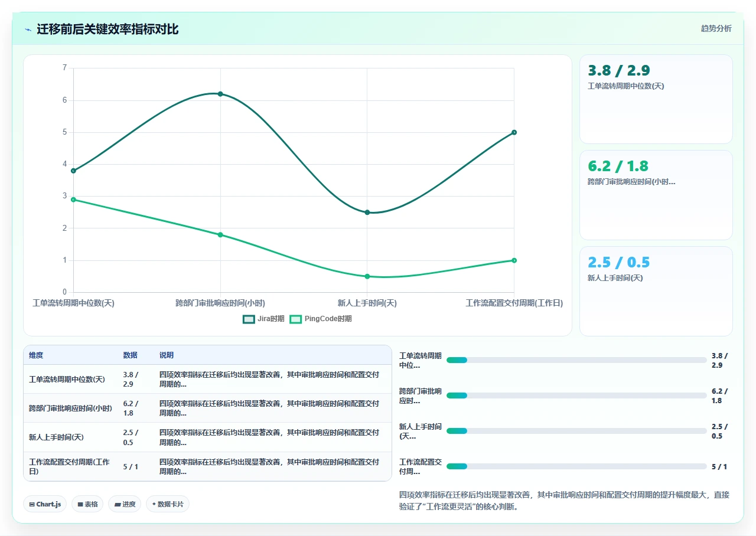The image size is (756, 536).
Task: Click the 工单流转周期 progress bar
Action: (576, 360)
